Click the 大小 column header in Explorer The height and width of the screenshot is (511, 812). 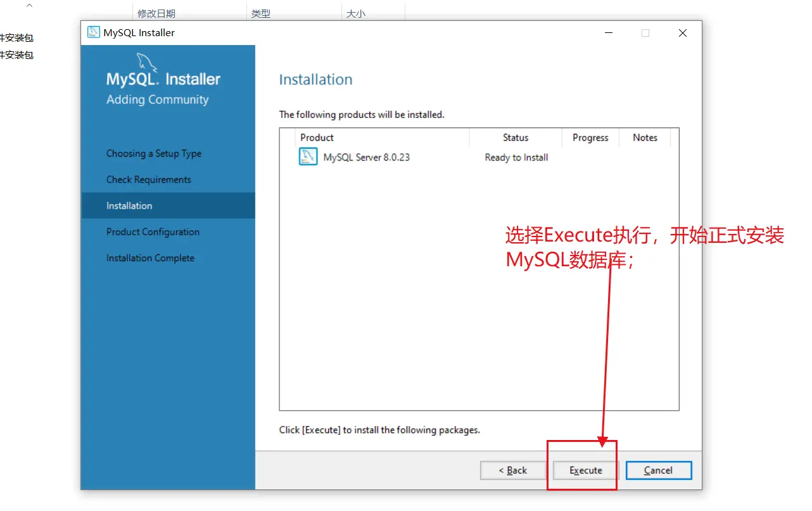tap(356, 13)
